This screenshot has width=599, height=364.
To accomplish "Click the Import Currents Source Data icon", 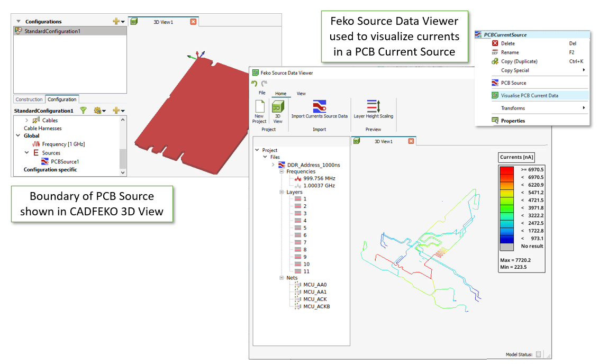I will point(319,106).
